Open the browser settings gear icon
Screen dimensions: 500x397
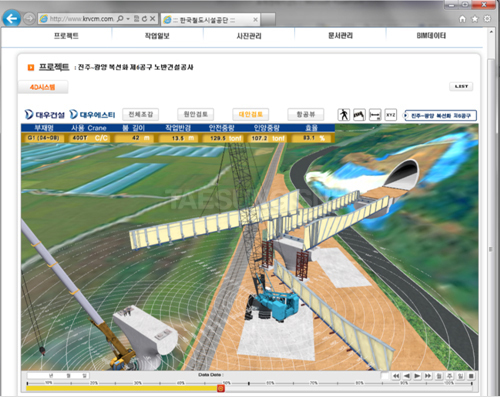click(487, 19)
